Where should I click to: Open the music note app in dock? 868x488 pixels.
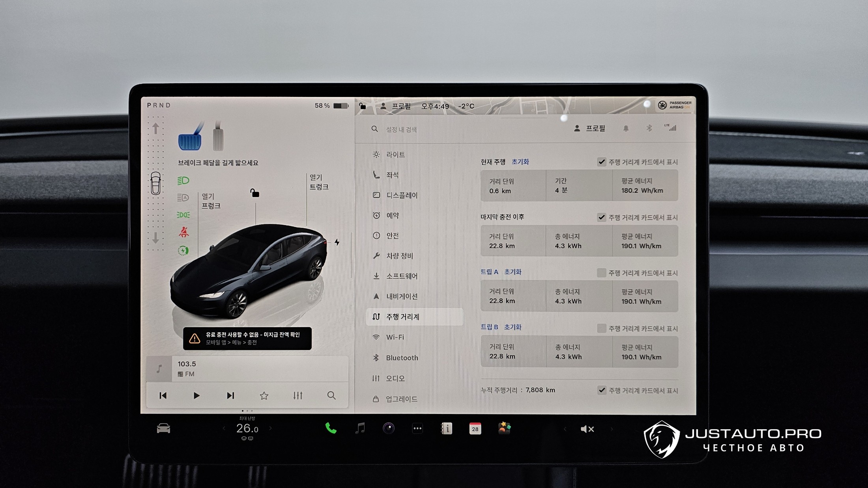pyautogui.click(x=360, y=428)
